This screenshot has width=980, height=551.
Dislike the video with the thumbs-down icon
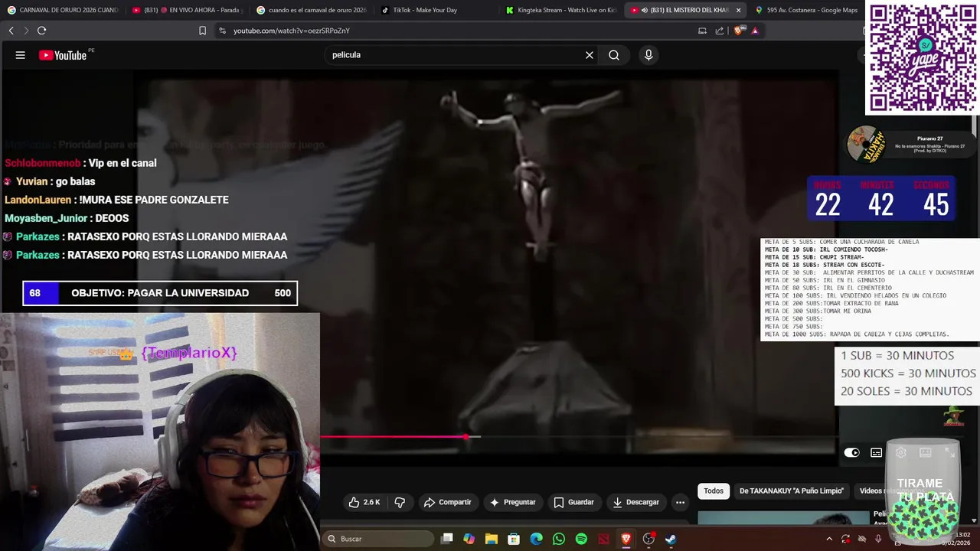click(400, 502)
